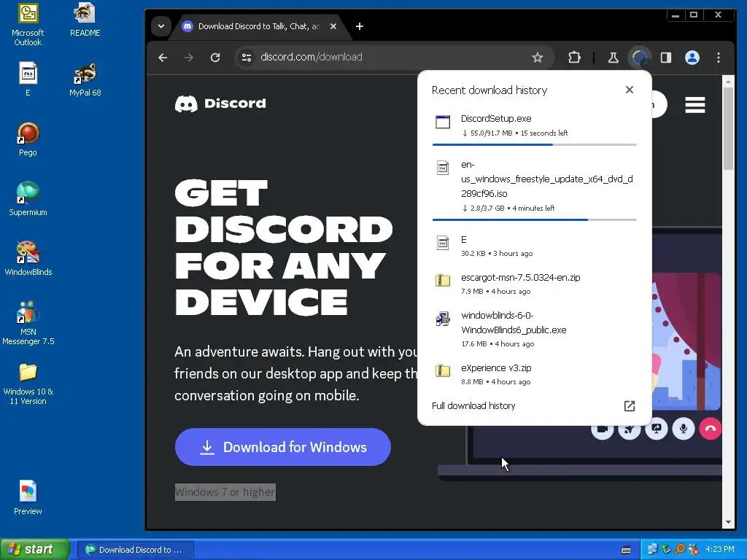This screenshot has height=560, width=747.
Task: Open WindowBlinds desktop shortcut
Action: (28, 259)
